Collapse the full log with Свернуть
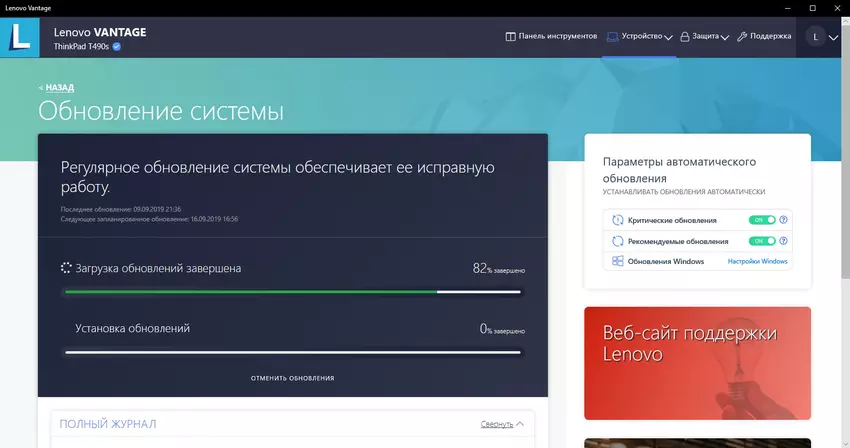This screenshot has height=448, width=850. point(501,424)
